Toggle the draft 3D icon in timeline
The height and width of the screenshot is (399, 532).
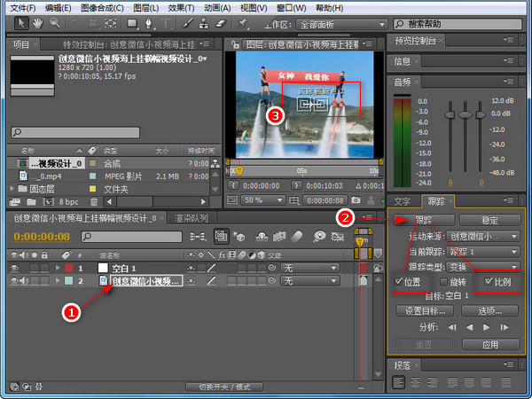click(x=239, y=236)
